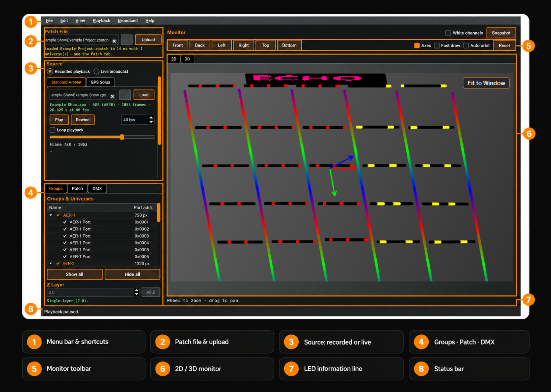Viewport: 551px width, 392px height.
Task: Clear the patch file path field
Action: tap(114, 41)
